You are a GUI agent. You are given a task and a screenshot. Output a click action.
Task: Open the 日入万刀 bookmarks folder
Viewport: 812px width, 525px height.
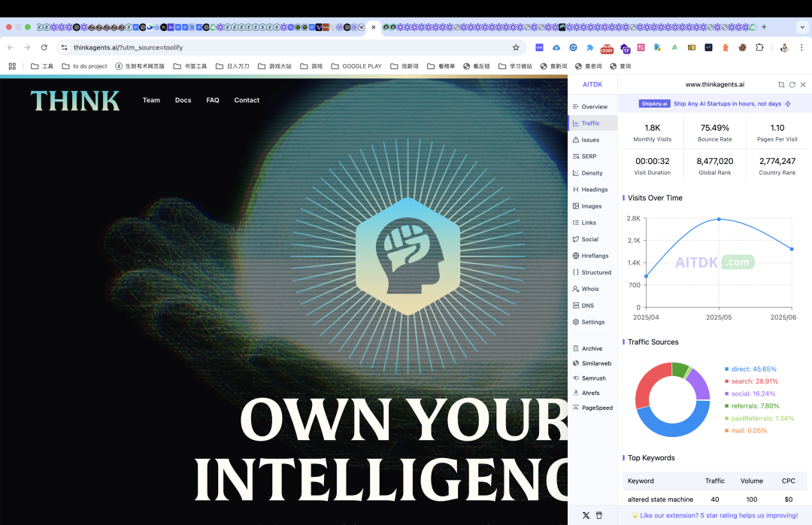coord(232,66)
